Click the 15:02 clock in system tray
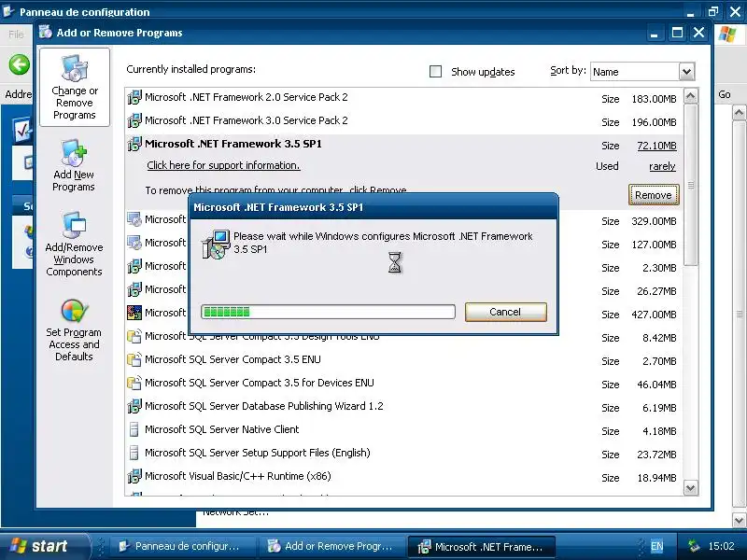Viewport: 747px width, 560px height. (721, 546)
